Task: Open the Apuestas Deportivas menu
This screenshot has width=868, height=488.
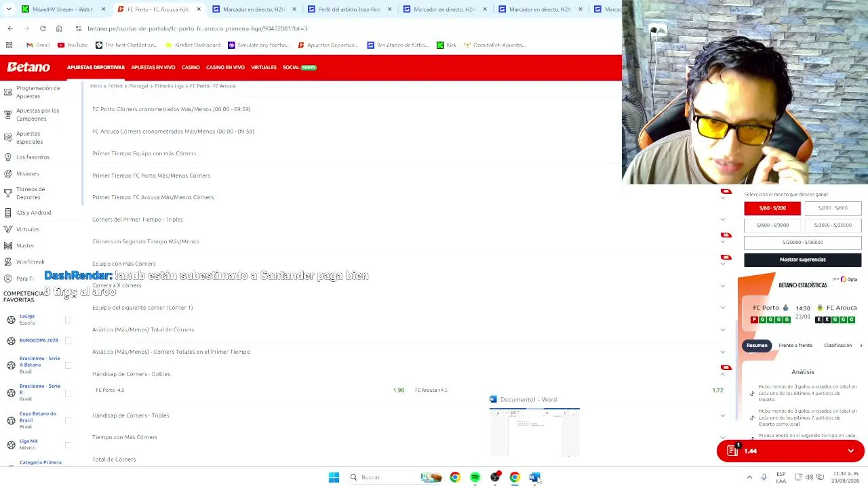Action: coord(96,67)
